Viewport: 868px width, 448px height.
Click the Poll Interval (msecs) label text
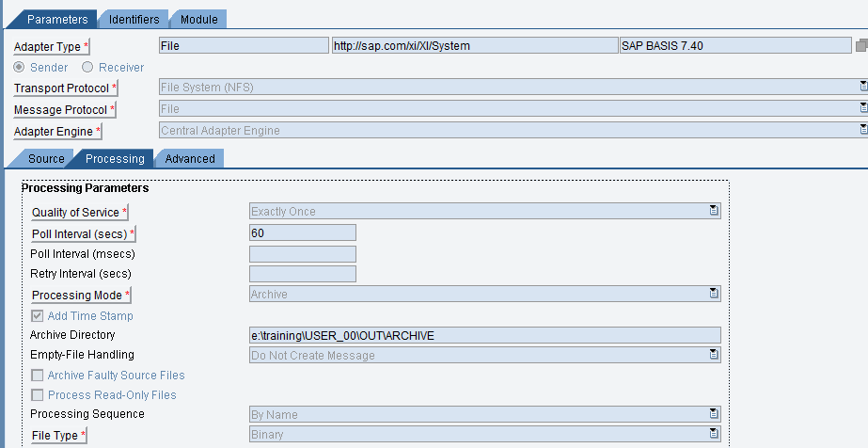(83, 254)
